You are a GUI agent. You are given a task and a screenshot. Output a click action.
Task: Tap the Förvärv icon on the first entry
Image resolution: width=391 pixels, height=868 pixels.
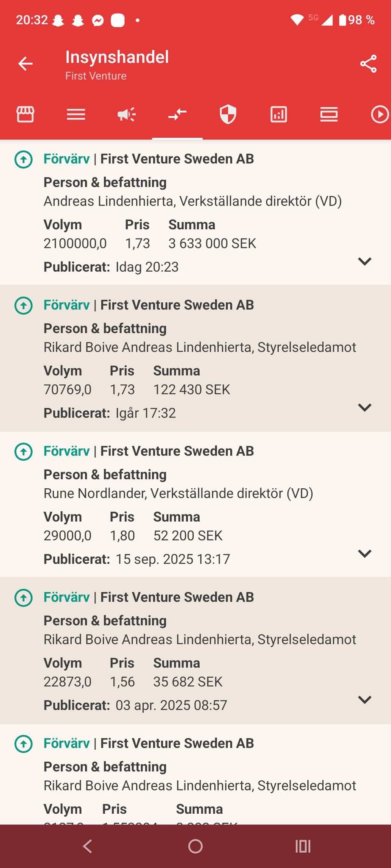(x=24, y=159)
